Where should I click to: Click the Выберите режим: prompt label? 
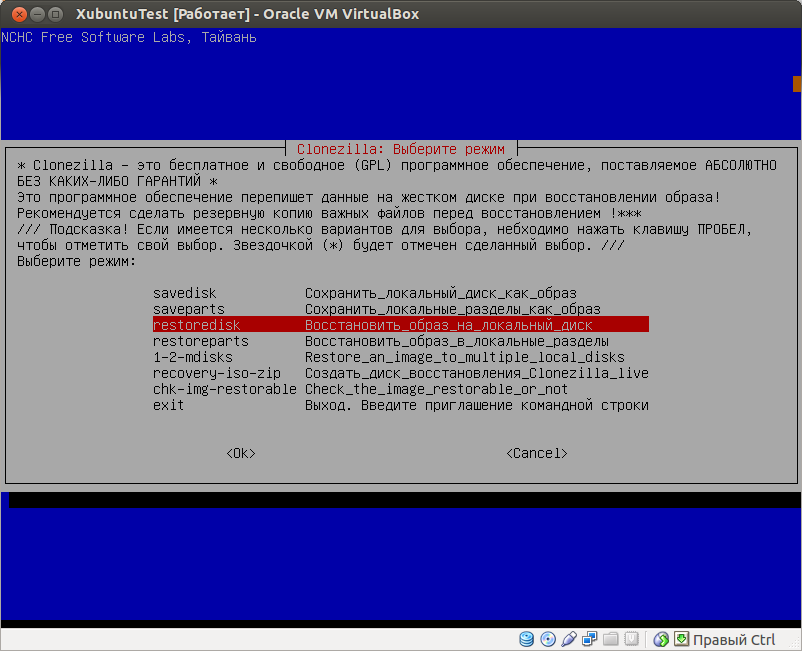click(x=76, y=261)
